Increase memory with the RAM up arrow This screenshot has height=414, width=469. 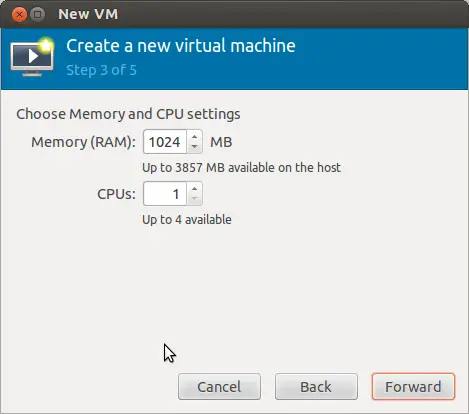click(x=194, y=136)
